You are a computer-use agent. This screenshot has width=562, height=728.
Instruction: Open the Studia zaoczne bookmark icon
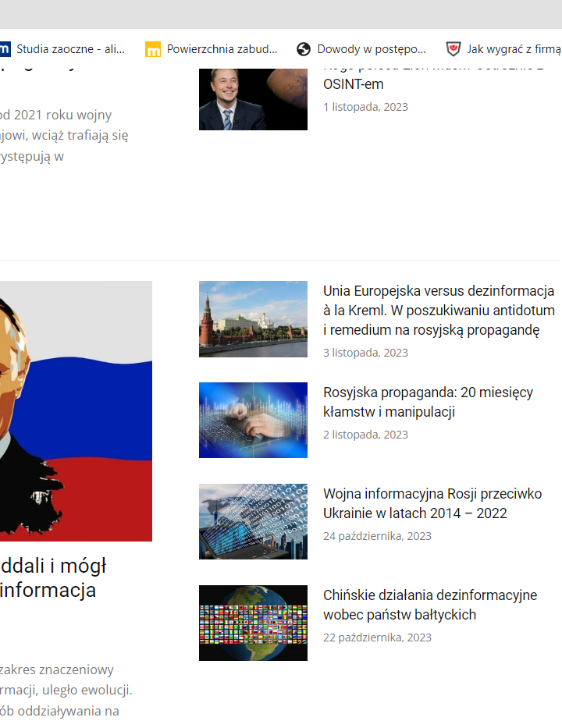5,48
